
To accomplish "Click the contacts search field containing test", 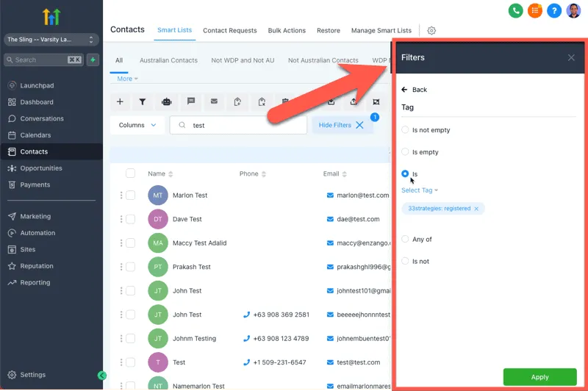I will click(238, 125).
